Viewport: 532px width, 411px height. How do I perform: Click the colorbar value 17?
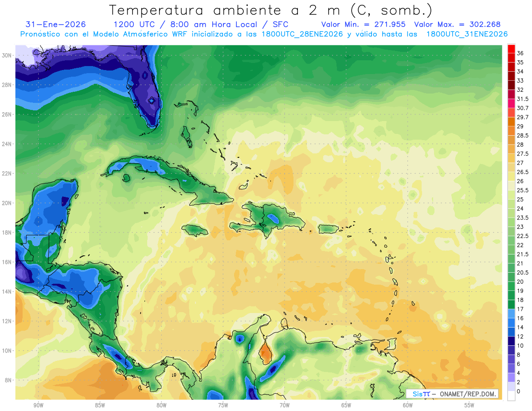coord(520,309)
